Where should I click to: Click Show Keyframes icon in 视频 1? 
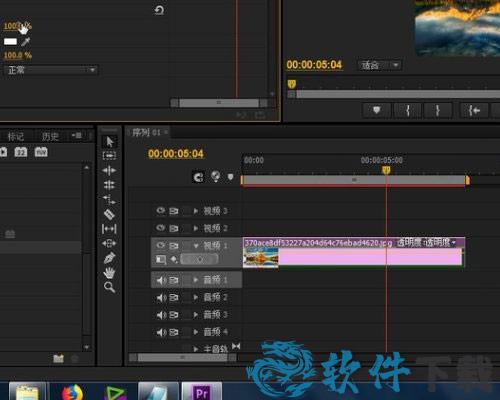[x=174, y=259]
